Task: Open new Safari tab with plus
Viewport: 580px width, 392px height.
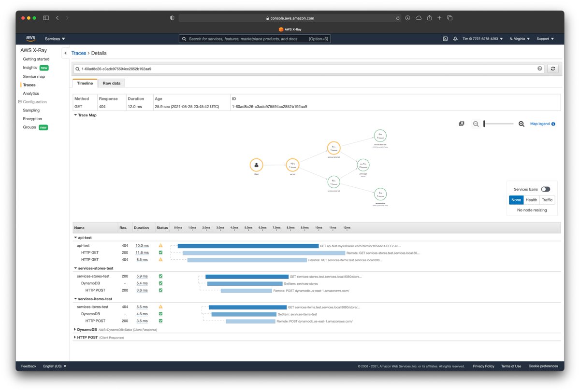Action: (x=439, y=18)
